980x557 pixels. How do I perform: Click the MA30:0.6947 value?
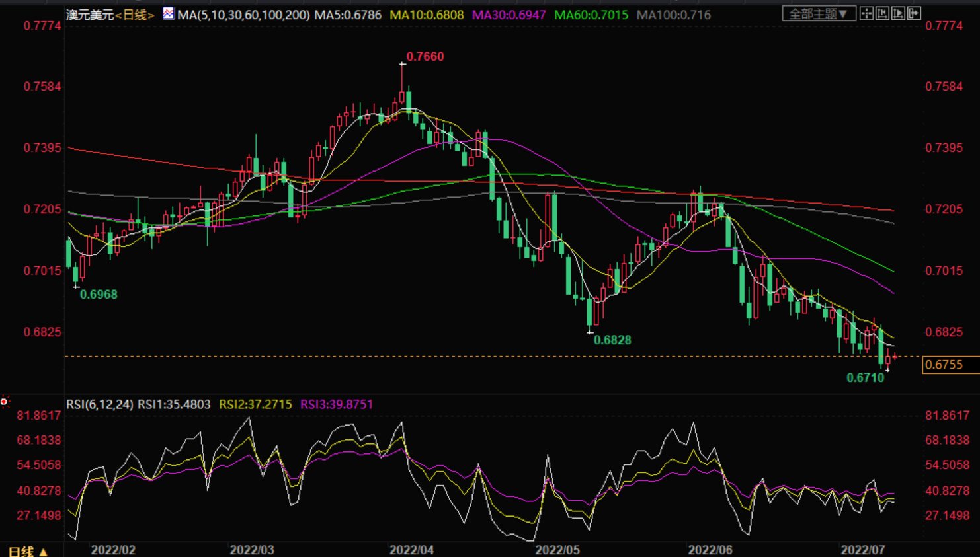point(509,15)
